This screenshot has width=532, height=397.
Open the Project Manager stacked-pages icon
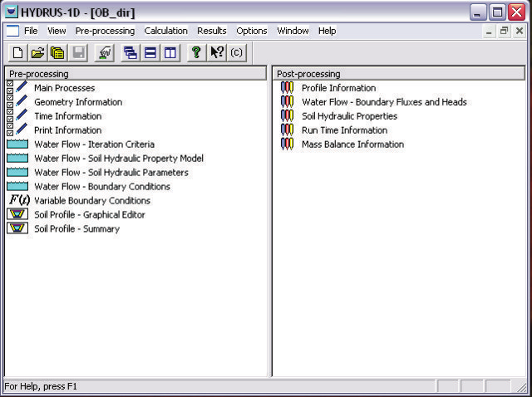click(x=57, y=53)
